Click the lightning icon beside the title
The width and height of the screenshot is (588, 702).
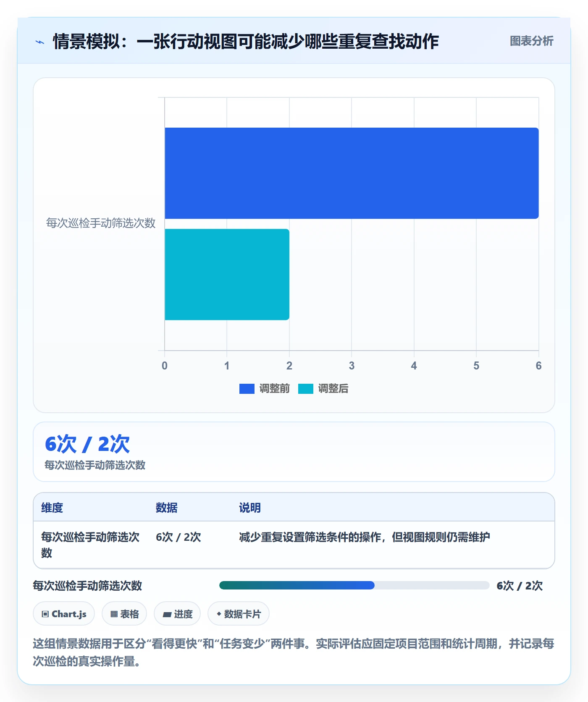pos(40,42)
